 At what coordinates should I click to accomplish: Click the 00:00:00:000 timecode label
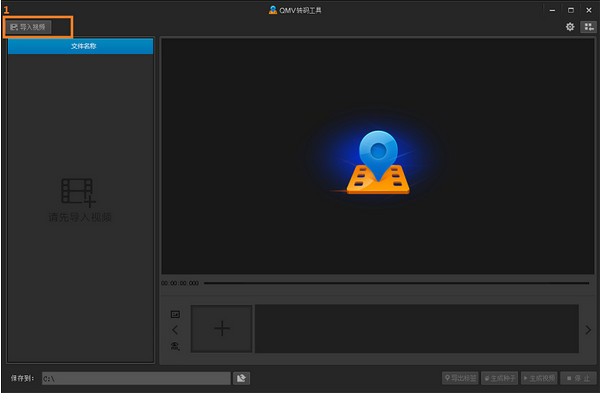[180, 283]
